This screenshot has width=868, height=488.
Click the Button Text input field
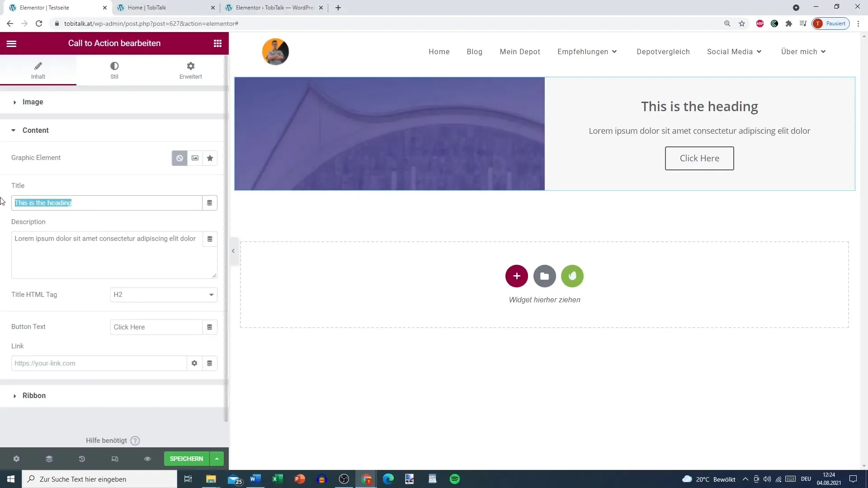(156, 327)
